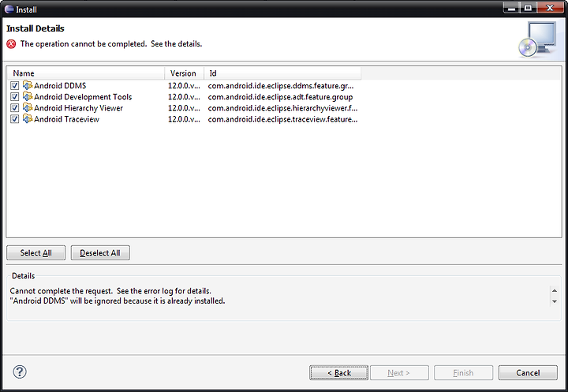Image resolution: width=568 pixels, height=392 pixels.
Task: Click the version cell of Android Traceview
Action: pos(184,119)
